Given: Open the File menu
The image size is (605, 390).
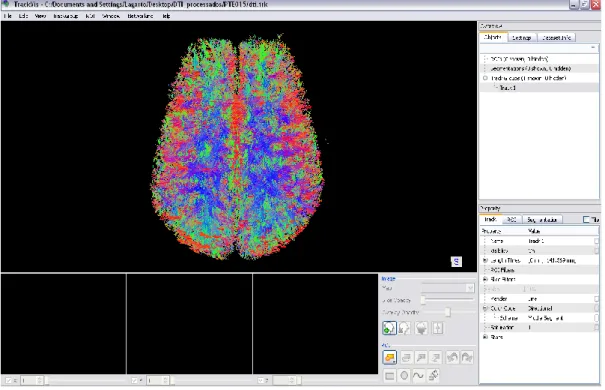Looking at the screenshot, I should click(x=8, y=16).
